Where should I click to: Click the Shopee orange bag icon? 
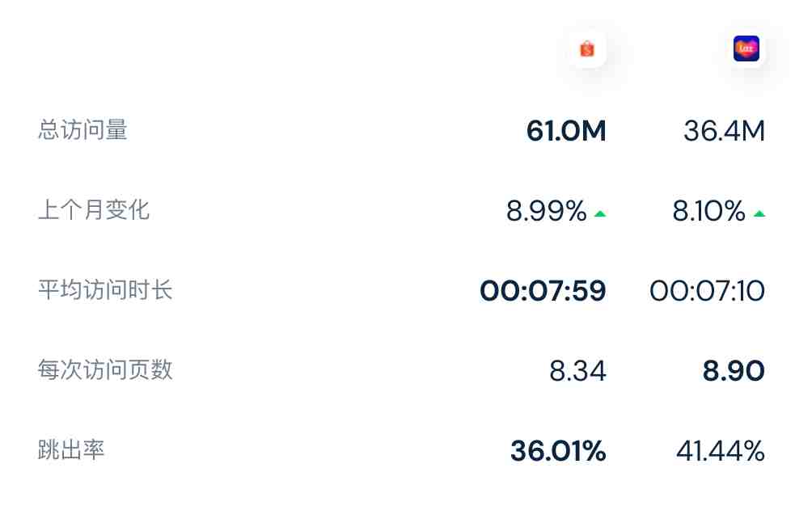tap(586, 48)
